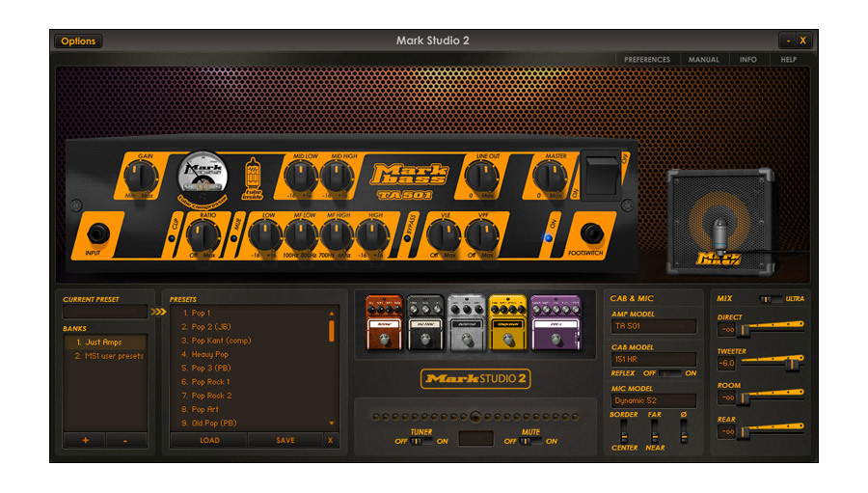The width and height of the screenshot is (868, 493).
Task: Click the MF HIGH EQ knob
Action: pos(336,234)
